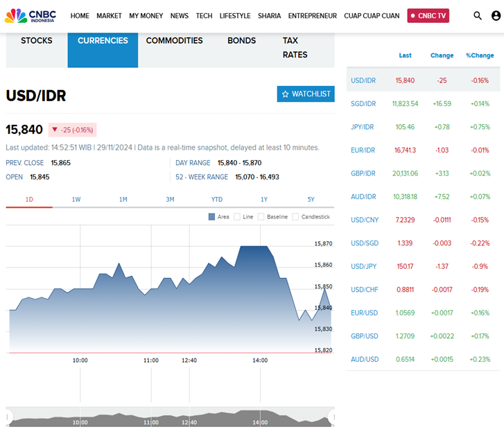Switch to the Bonds tab

tap(241, 41)
